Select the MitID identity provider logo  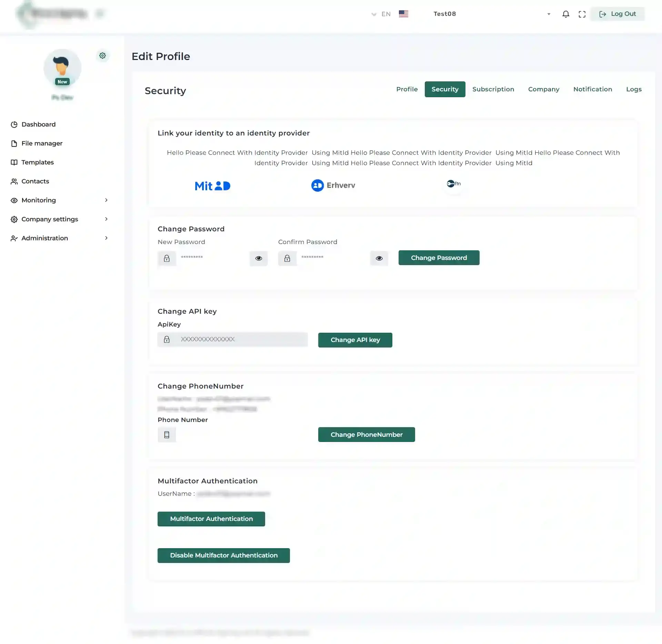click(x=212, y=186)
